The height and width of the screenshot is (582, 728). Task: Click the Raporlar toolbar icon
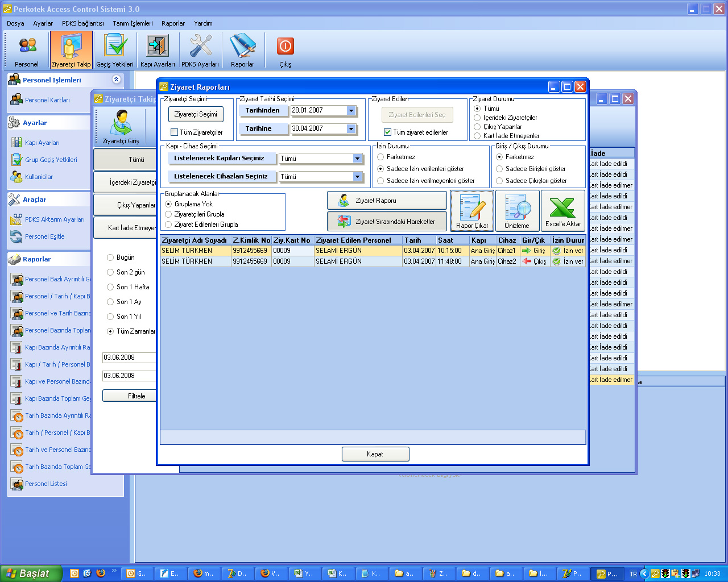pyautogui.click(x=243, y=50)
